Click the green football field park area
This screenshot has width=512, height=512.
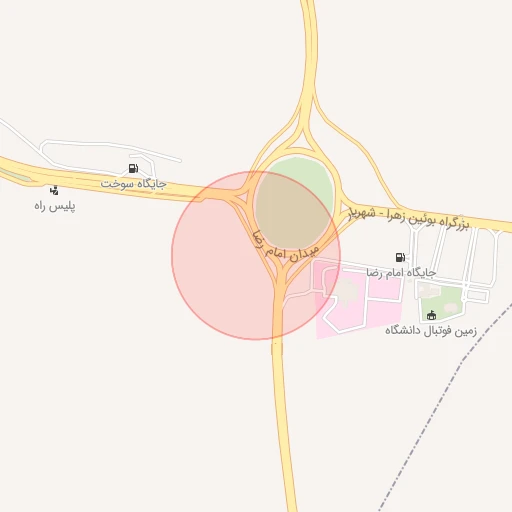pyautogui.click(x=442, y=302)
